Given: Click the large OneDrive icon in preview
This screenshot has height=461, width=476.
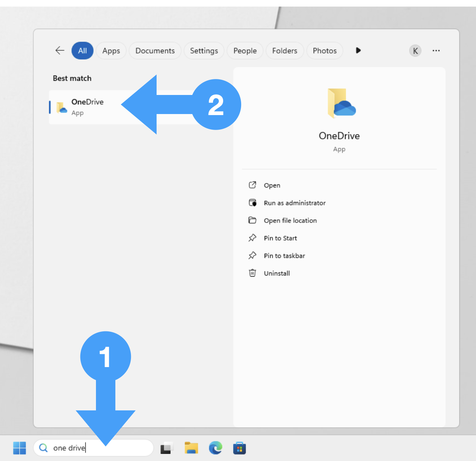Looking at the screenshot, I should coord(341,103).
